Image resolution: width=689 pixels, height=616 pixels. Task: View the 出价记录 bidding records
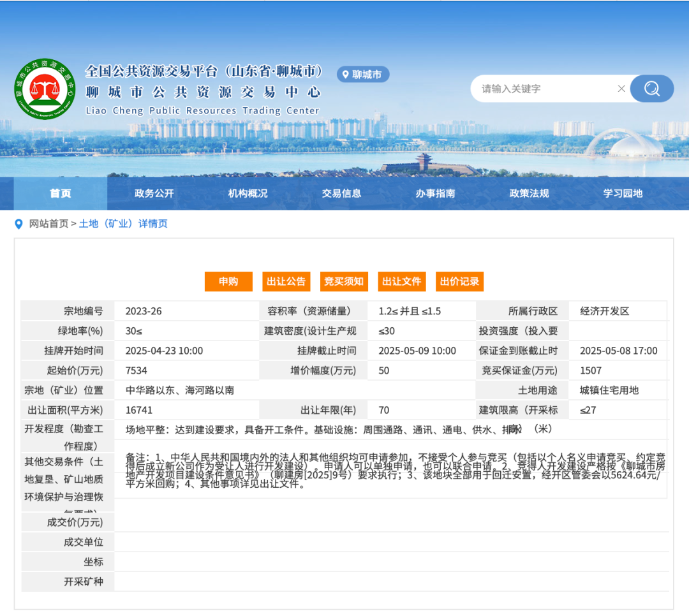(459, 281)
